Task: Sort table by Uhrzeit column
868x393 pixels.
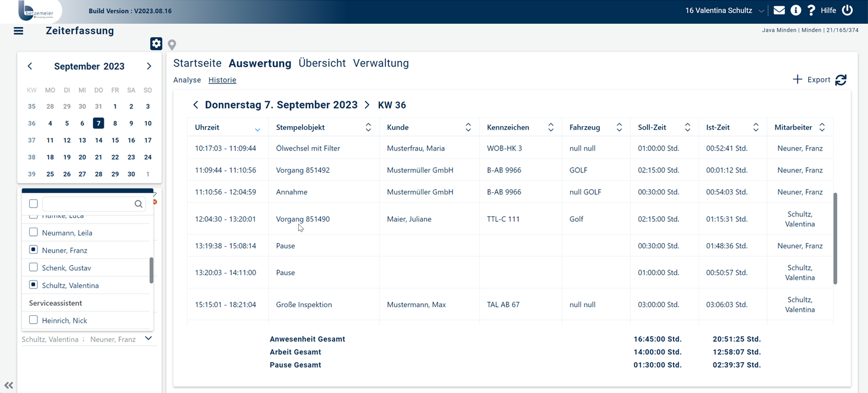Action: click(x=257, y=129)
